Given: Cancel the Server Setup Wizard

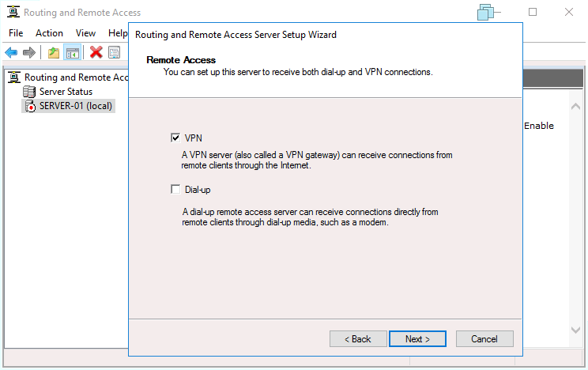Looking at the screenshot, I should coord(484,339).
